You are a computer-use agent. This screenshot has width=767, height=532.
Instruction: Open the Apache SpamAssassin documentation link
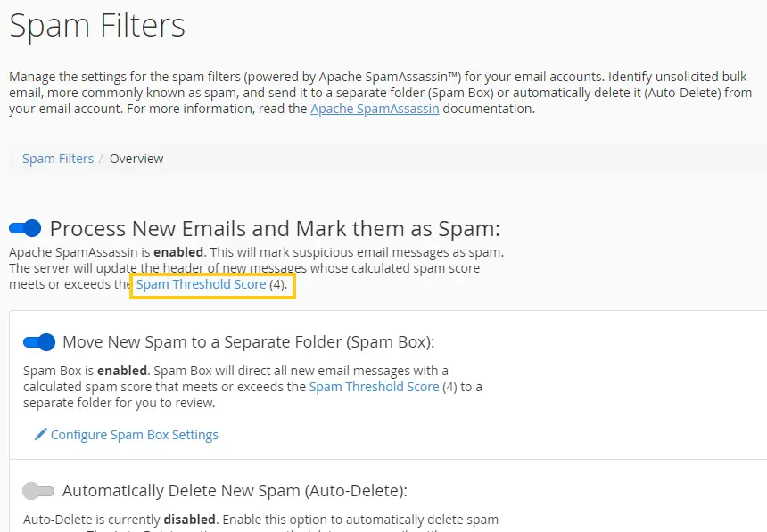375,109
